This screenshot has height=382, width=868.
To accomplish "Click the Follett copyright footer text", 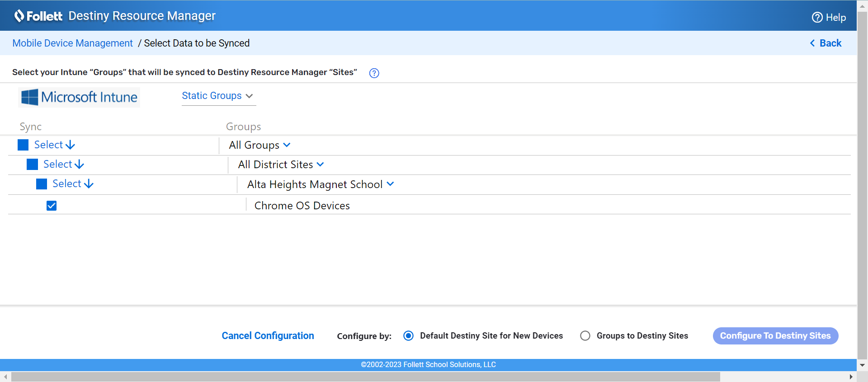I will coord(428,364).
